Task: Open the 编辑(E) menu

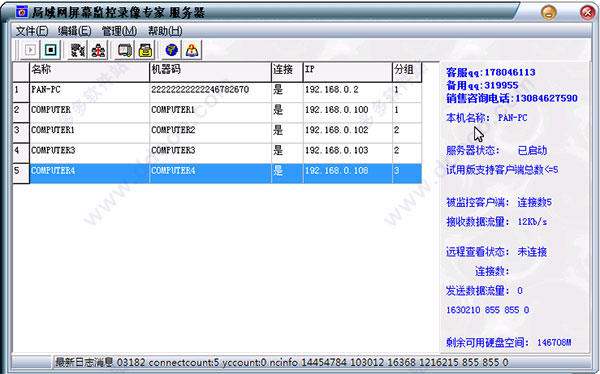Action: point(75,31)
